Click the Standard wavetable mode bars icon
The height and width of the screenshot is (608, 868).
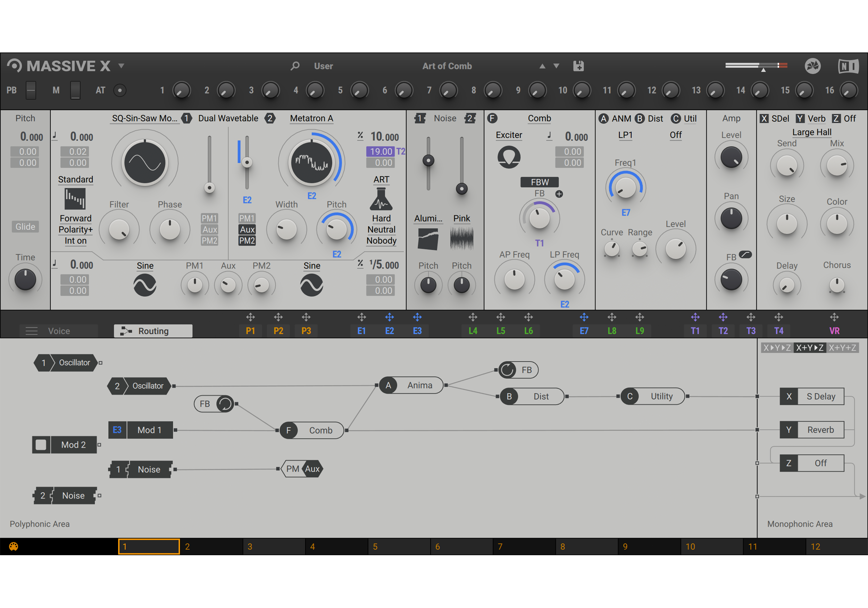tap(75, 199)
